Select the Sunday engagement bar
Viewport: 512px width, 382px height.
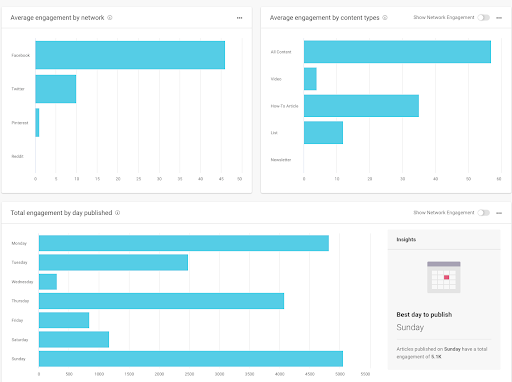(191, 359)
